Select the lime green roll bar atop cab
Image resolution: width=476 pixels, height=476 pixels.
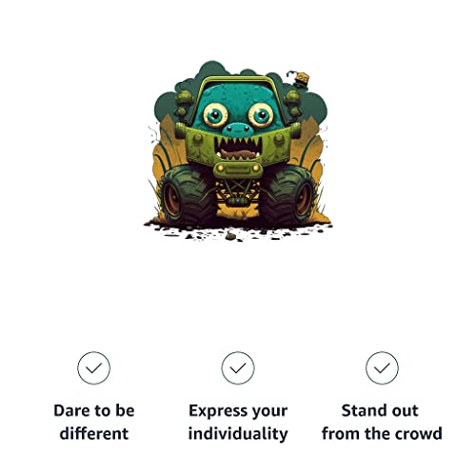(x=238, y=81)
